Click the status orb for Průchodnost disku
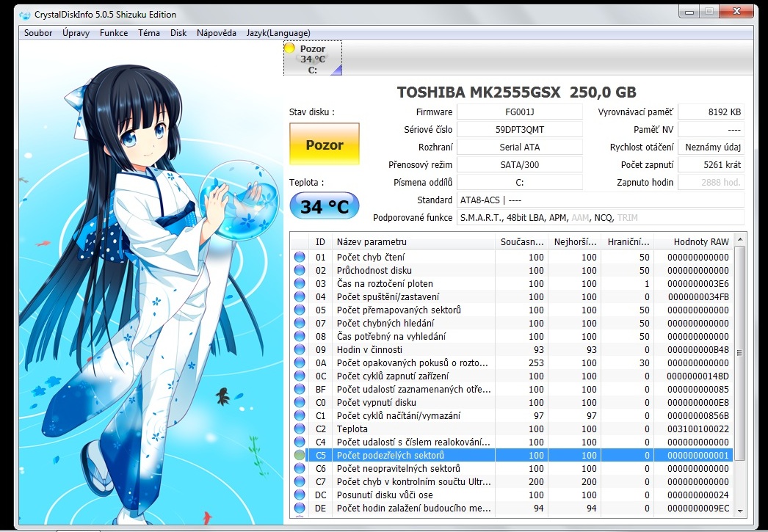 (300, 270)
